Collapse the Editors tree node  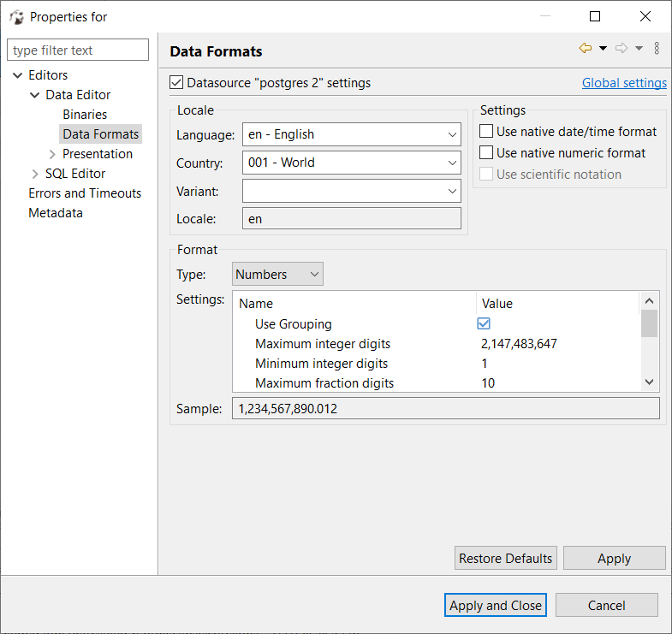18,75
